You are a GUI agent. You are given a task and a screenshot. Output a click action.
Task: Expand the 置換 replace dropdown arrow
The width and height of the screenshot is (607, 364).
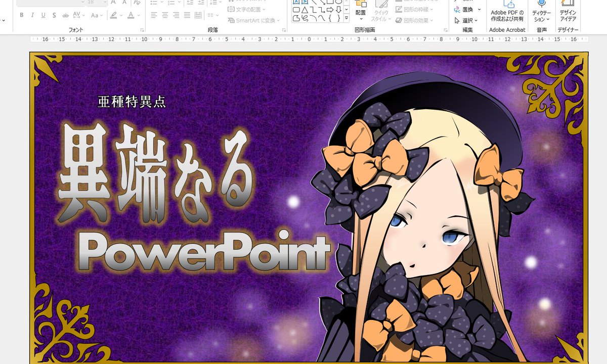coord(479,9)
